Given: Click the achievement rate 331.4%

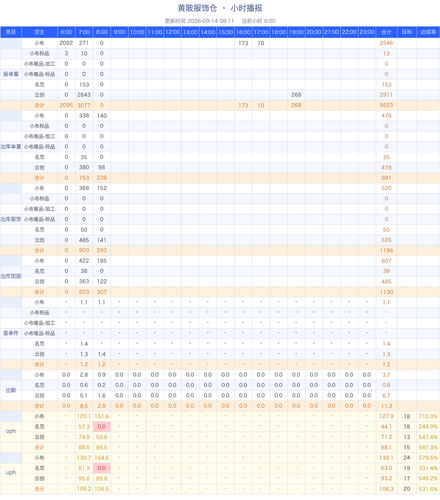Looking at the screenshot, I should [x=428, y=468].
